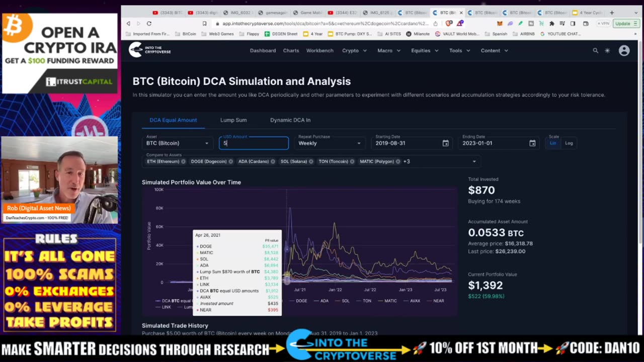Screen dimensions: 644x362
Task: Remove the TON (Toncoin) comparison chip
Action: [x=352, y=161]
